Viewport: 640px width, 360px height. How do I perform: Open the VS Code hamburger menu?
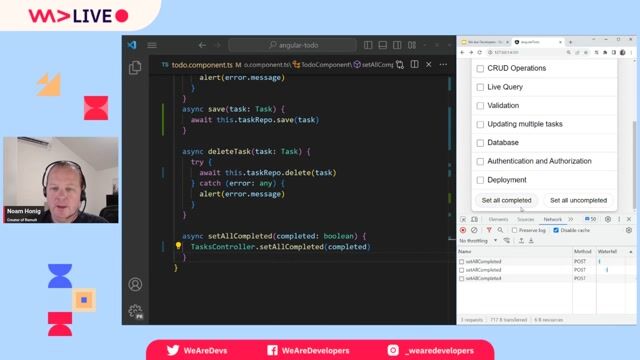point(152,45)
